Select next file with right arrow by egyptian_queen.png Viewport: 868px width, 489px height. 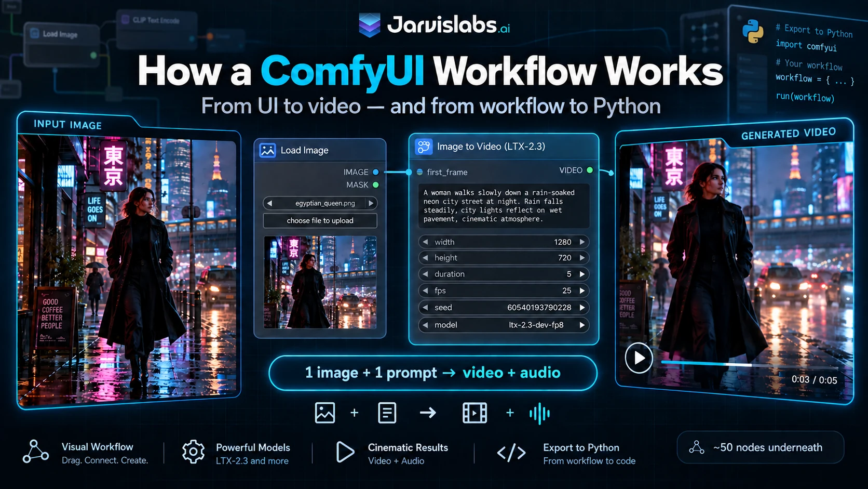coord(371,203)
